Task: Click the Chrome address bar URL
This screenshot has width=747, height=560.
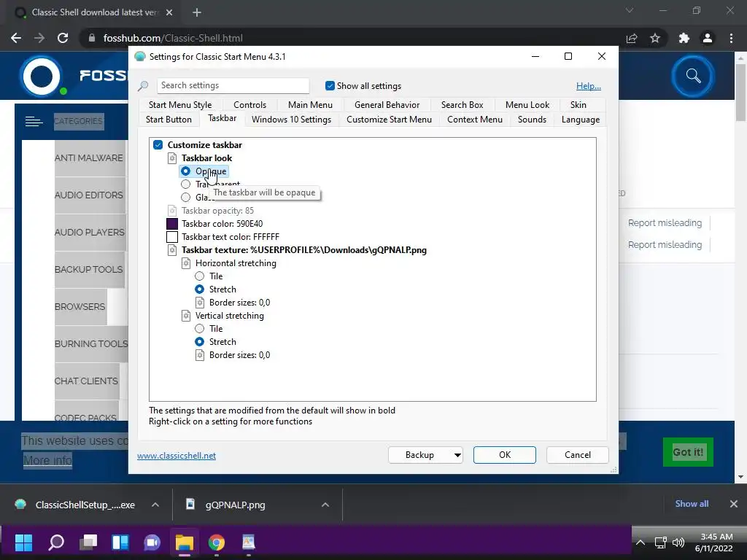Action: tap(173, 38)
